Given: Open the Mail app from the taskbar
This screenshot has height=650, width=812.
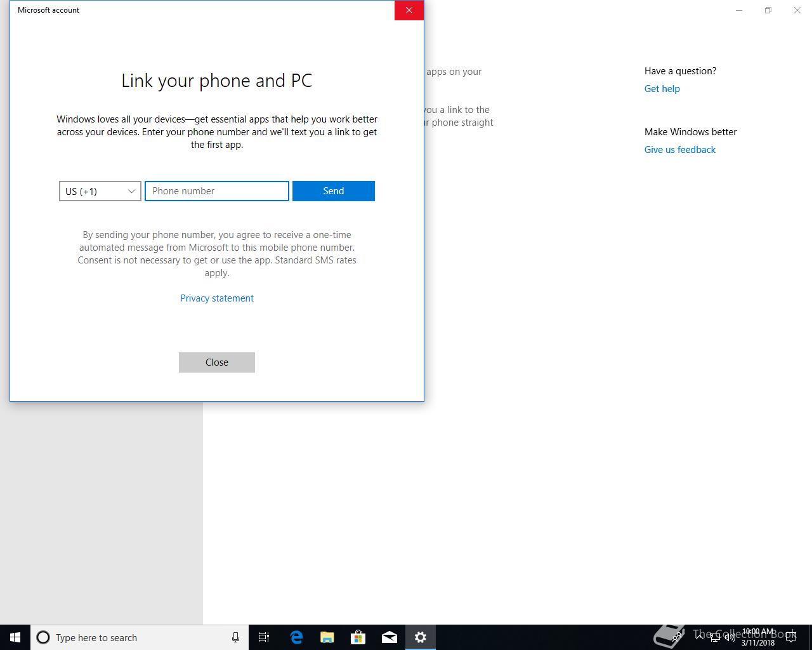Looking at the screenshot, I should click(390, 637).
